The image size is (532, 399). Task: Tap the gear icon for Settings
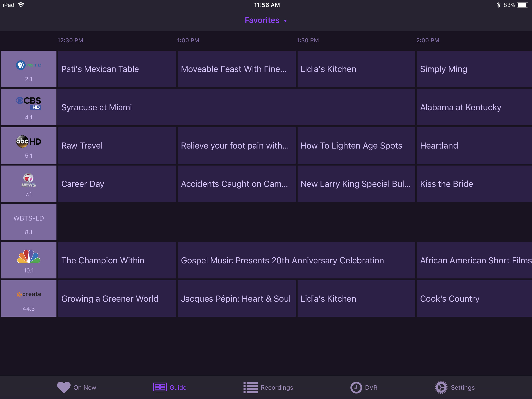441,387
